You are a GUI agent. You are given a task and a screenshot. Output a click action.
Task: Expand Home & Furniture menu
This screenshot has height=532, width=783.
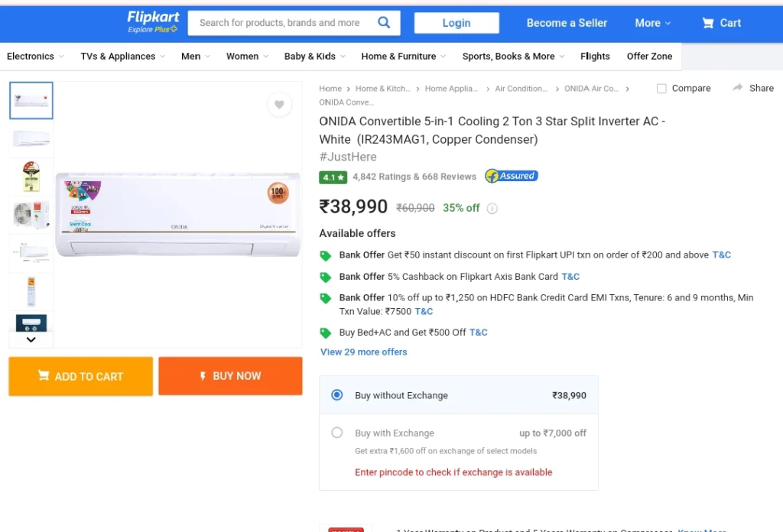pos(404,57)
